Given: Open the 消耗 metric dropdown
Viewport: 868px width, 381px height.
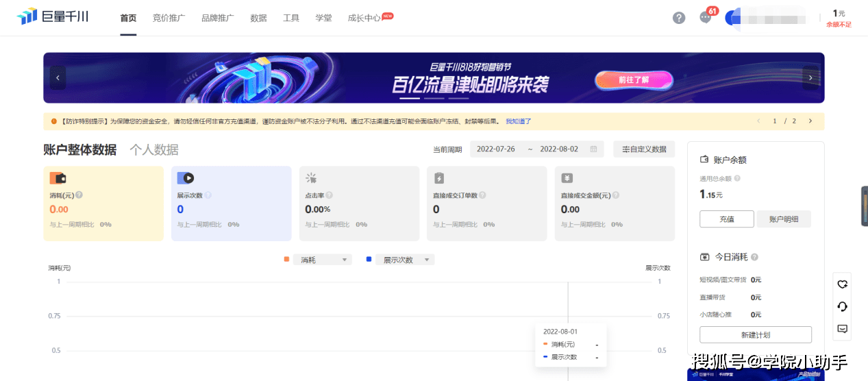Looking at the screenshot, I should (x=322, y=260).
